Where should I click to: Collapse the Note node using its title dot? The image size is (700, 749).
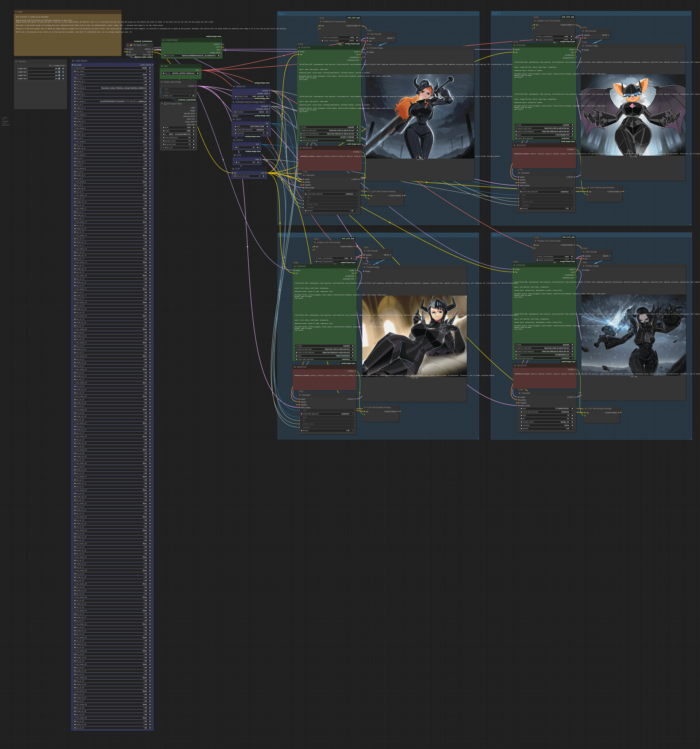coord(16,12)
